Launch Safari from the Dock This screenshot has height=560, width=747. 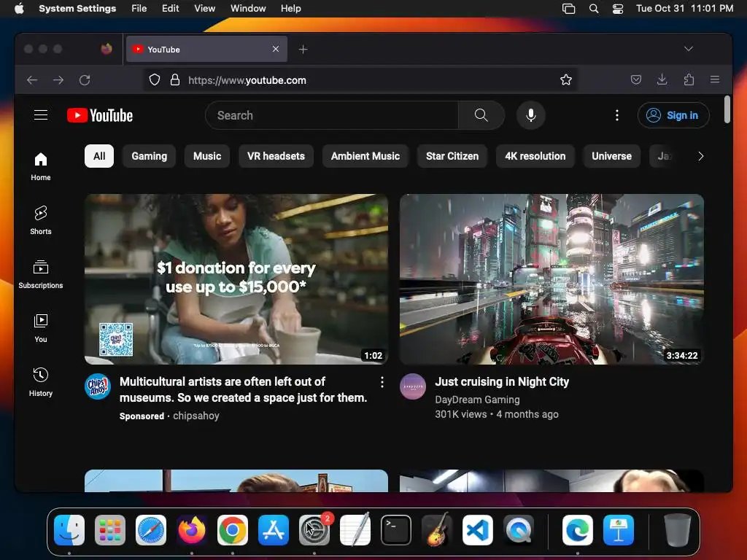(x=150, y=530)
